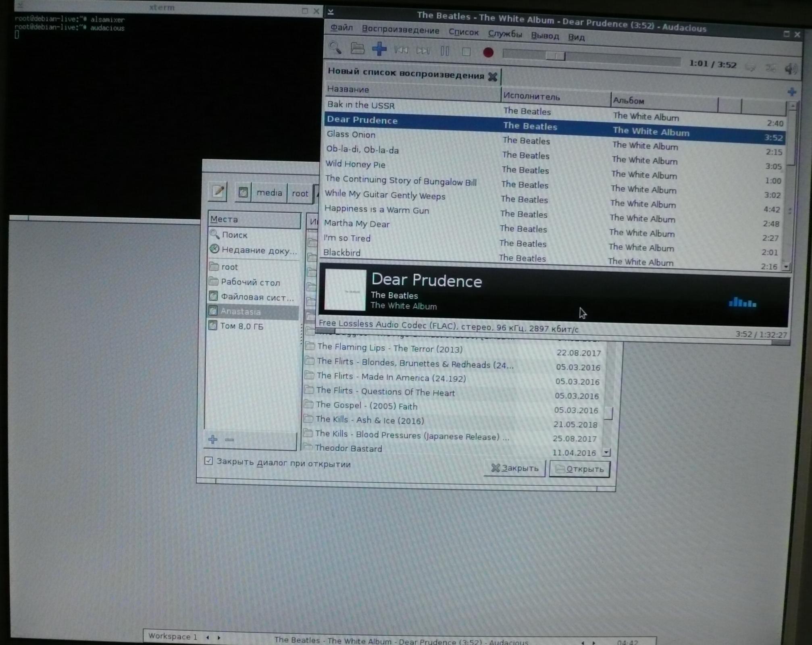Skip to the previous track
This screenshot has width=812, height=645.
pyautogui.click(x=401, y=50)
